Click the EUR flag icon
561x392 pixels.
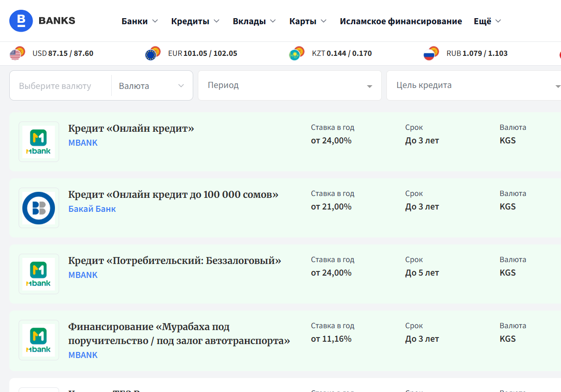153,54
